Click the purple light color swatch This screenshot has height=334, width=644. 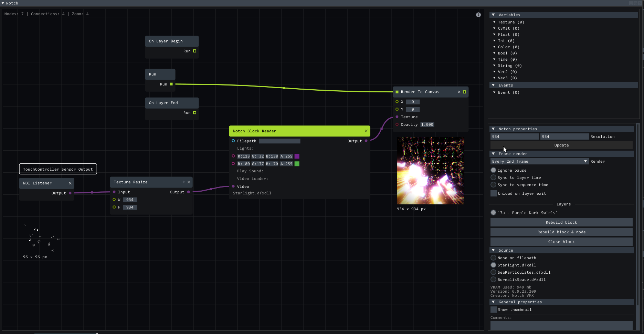pyautogui.click(x=297, y=156)
